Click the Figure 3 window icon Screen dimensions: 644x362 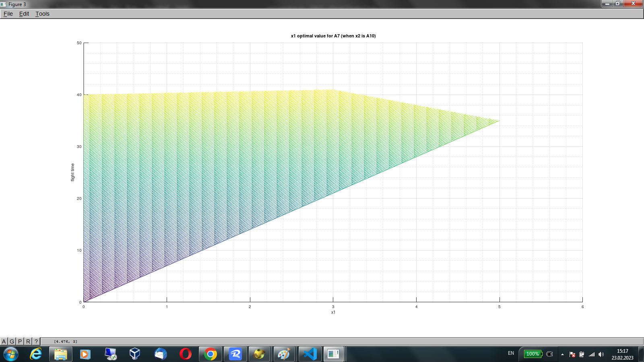pyautogui.click(x=4, y=4)
